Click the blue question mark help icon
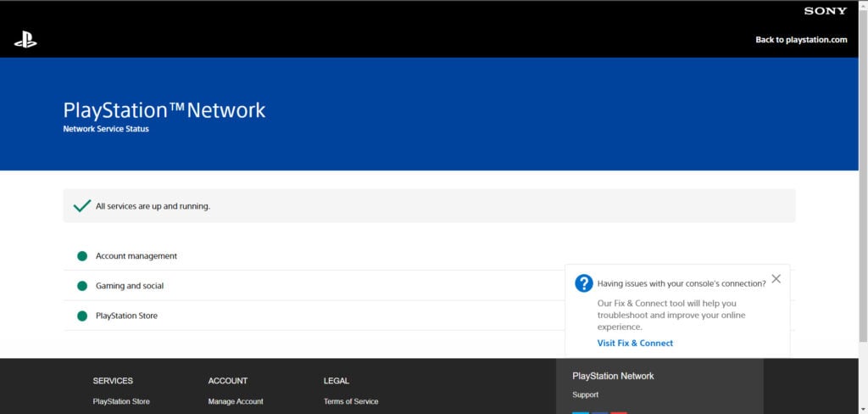The width and height of the screenshot is (868, 414). (x=584, y=283)
